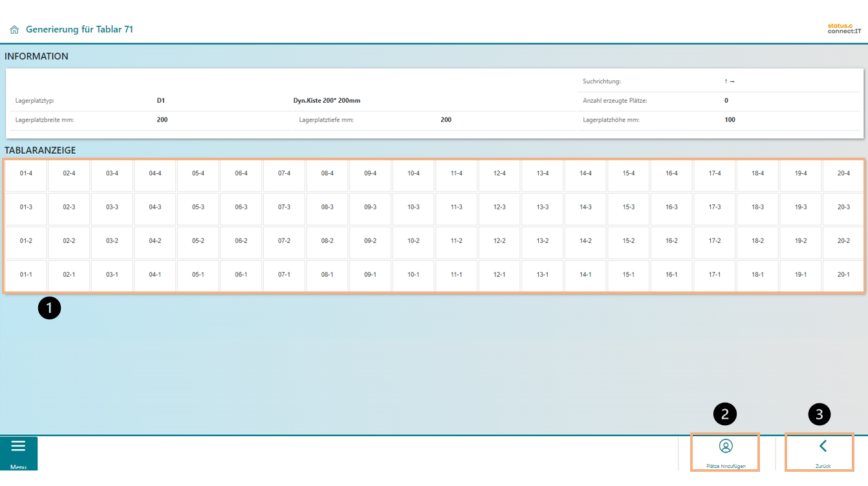Click the home icon beside the page title

[14, 30]
